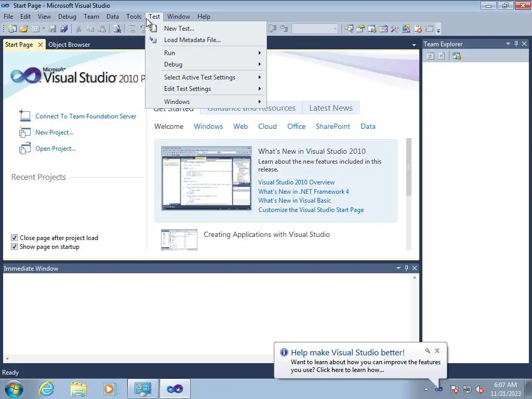Select the SharePoint category on Start Page

333,127
